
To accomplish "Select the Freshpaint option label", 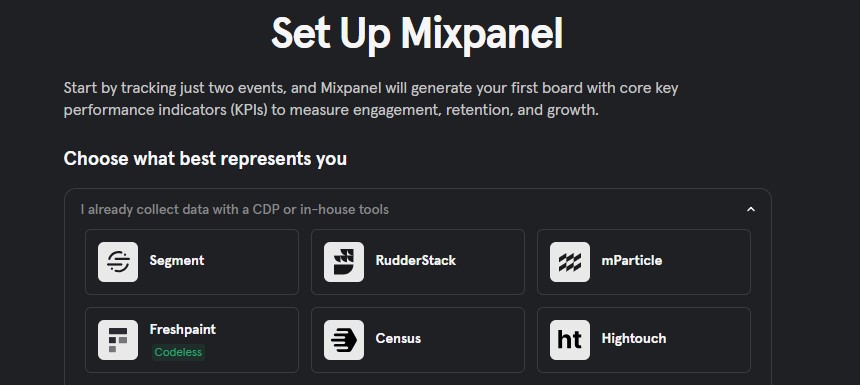I will (183, 330).
